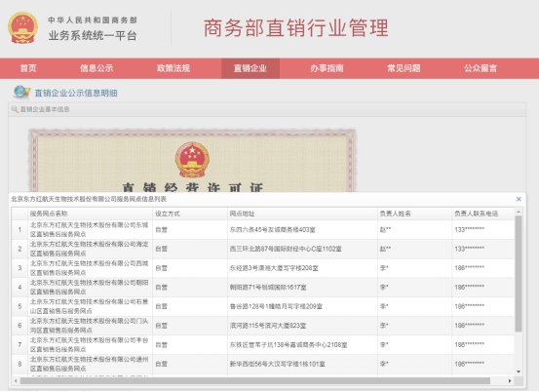The width and height of the screenshot is (539, 392).
Task: Click the scroll-up arrow of table scrollbar
Action: pos(519,212)
